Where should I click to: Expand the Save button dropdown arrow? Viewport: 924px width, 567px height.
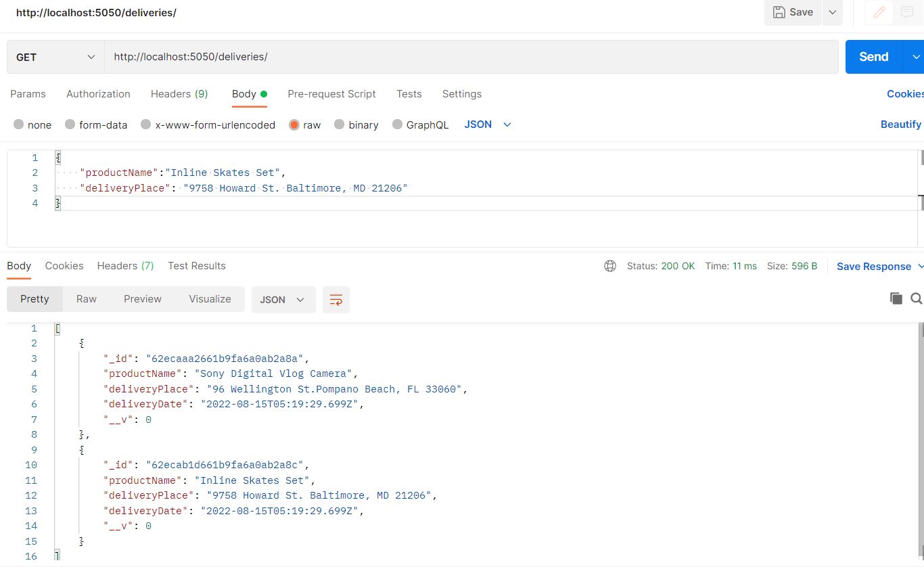click(833, 12)
